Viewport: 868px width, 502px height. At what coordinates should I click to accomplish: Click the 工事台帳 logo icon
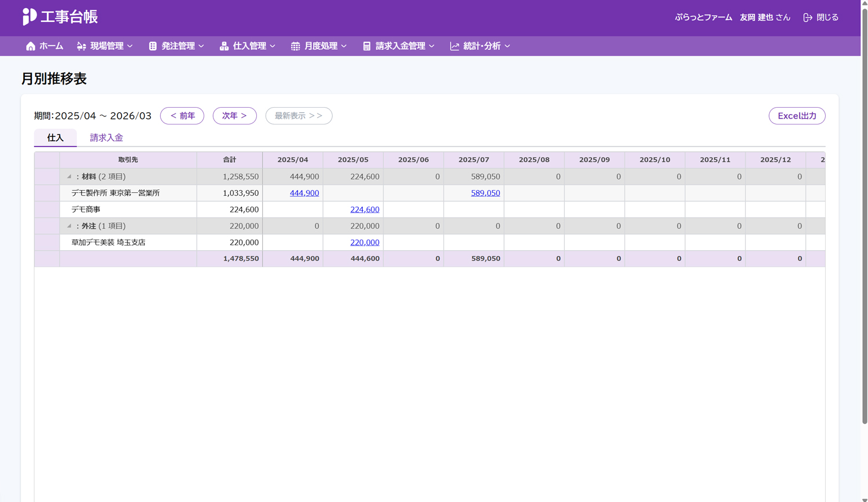tap(30, 17)
